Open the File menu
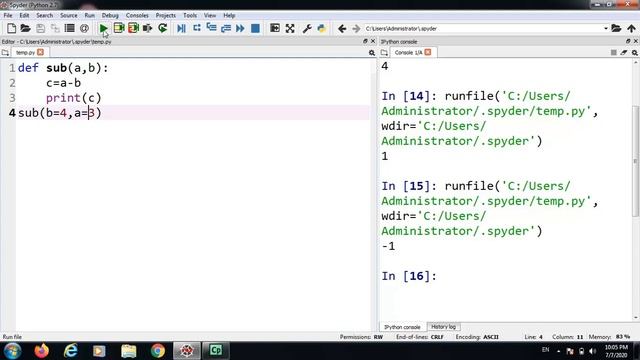The height and width of the screenshot is (360, 640). pos(8,16)
